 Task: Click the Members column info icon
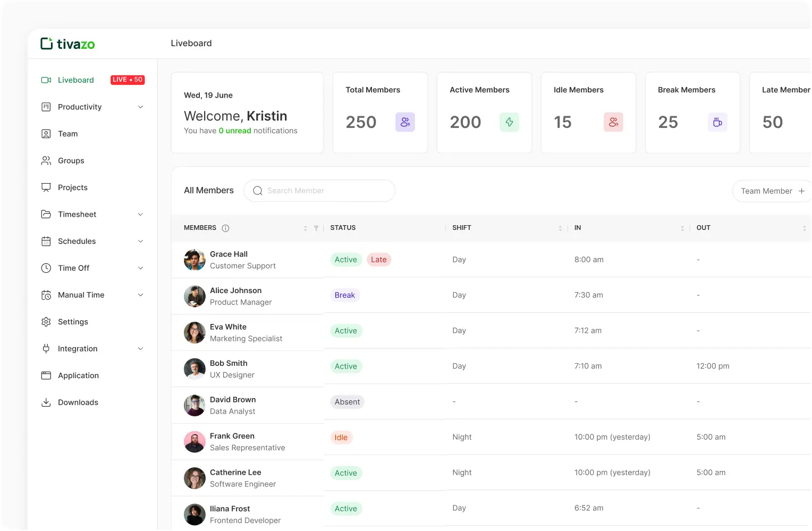coord(225,228)
